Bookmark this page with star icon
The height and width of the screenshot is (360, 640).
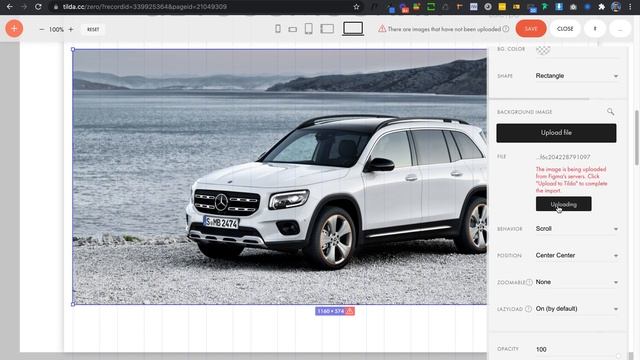click(356, 7)
